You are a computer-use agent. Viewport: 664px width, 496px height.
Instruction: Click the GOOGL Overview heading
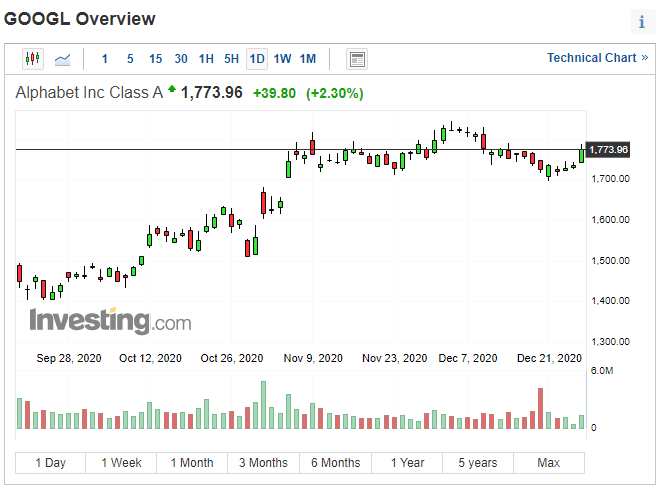pos(80,19)
